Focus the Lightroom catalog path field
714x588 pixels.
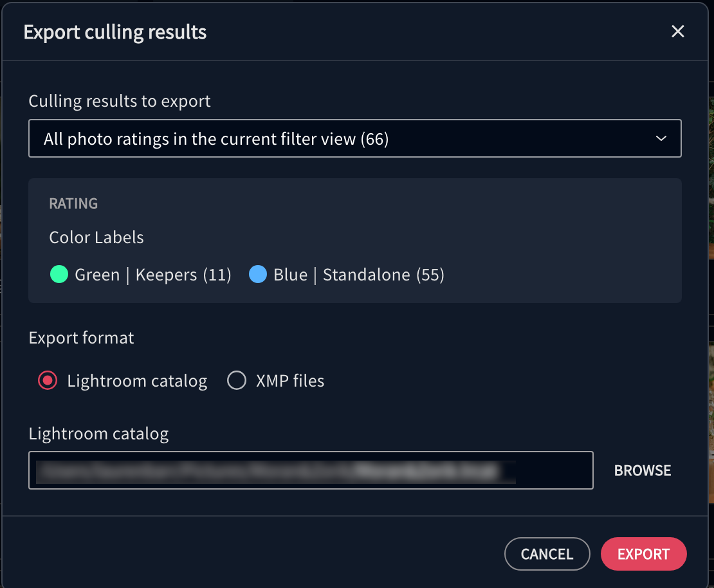point(311,470)
